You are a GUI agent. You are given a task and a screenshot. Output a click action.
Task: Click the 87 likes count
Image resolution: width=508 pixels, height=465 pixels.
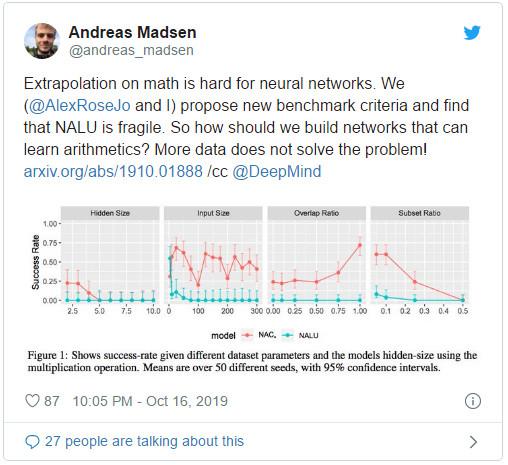click(52, 401)
